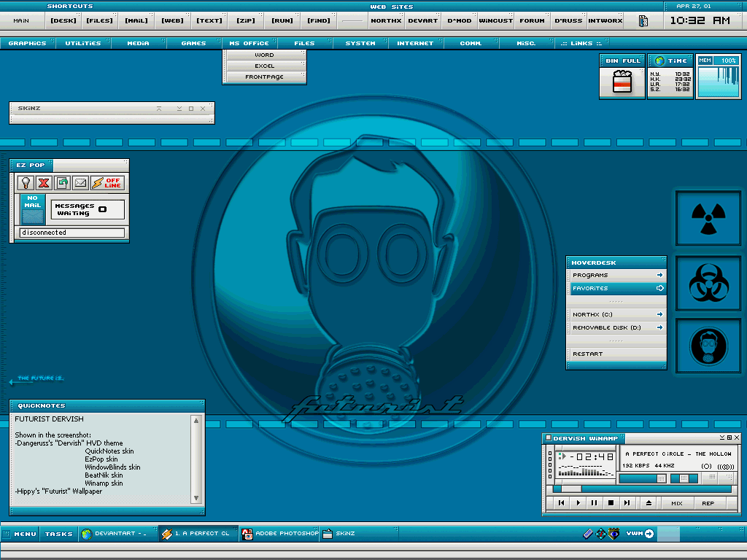Click the gas mask desktop icon
Viewport: 747px width, 560px height.
(708, 346)
